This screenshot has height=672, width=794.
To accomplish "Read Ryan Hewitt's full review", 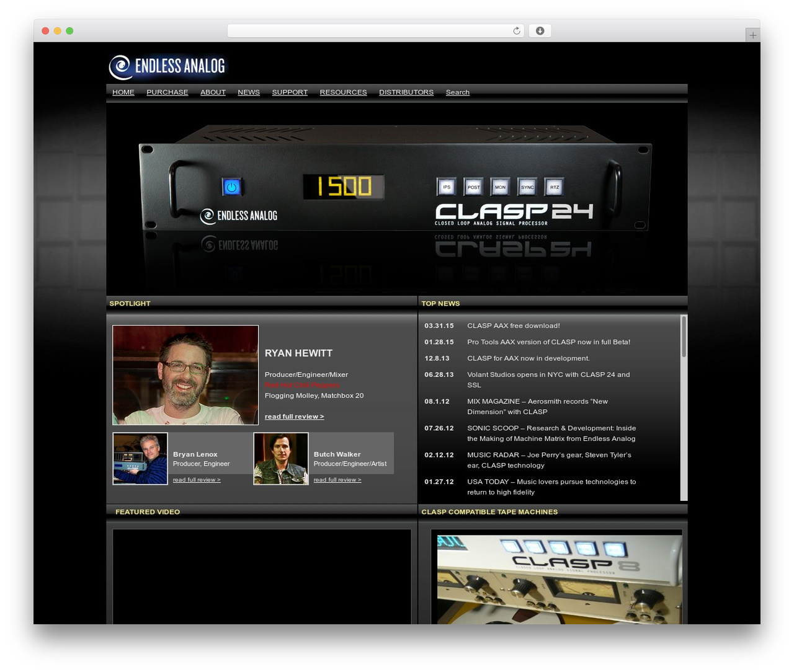I will pyautogui.click(x=294, y=417).
